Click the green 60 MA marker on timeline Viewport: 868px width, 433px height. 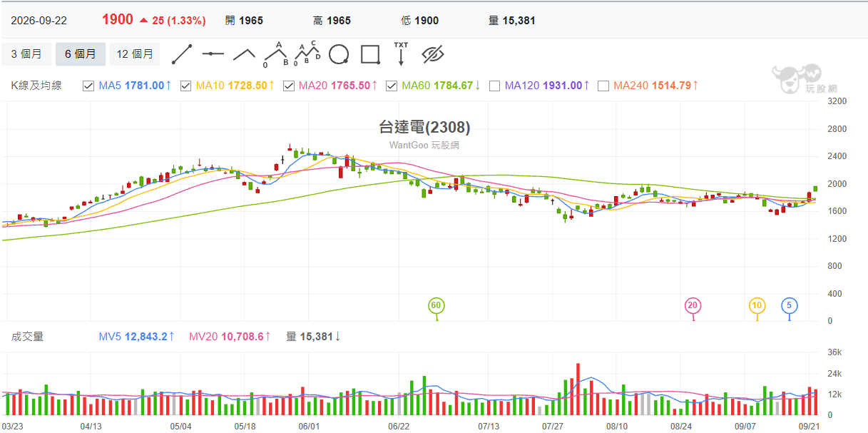point(436,306)
